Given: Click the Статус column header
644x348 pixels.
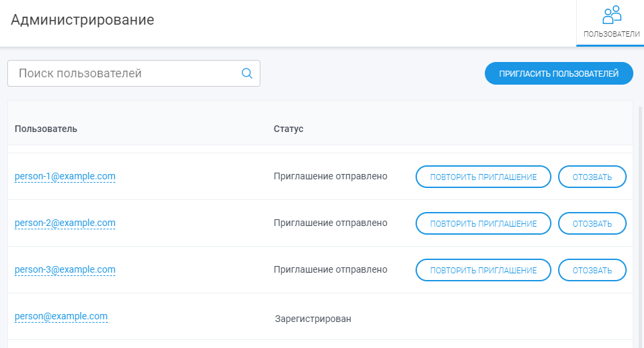Looking at the screenshot, I should pyautogui.click(x=288, y=129).
